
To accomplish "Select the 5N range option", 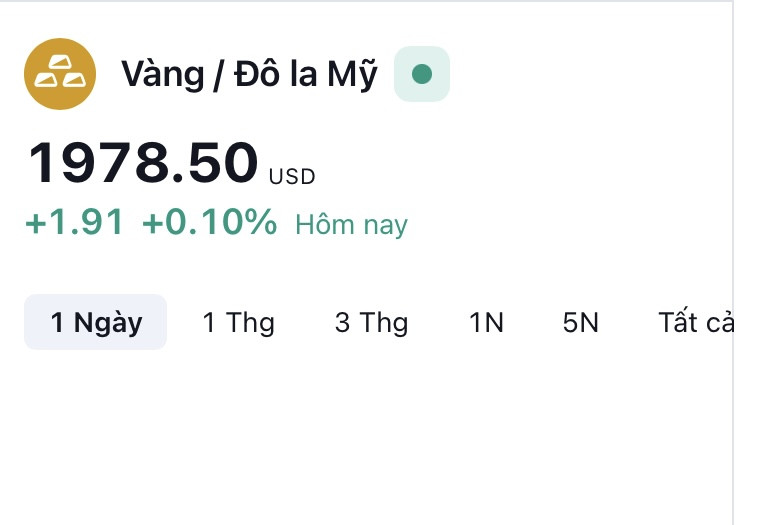I will [x=581, y=323].
